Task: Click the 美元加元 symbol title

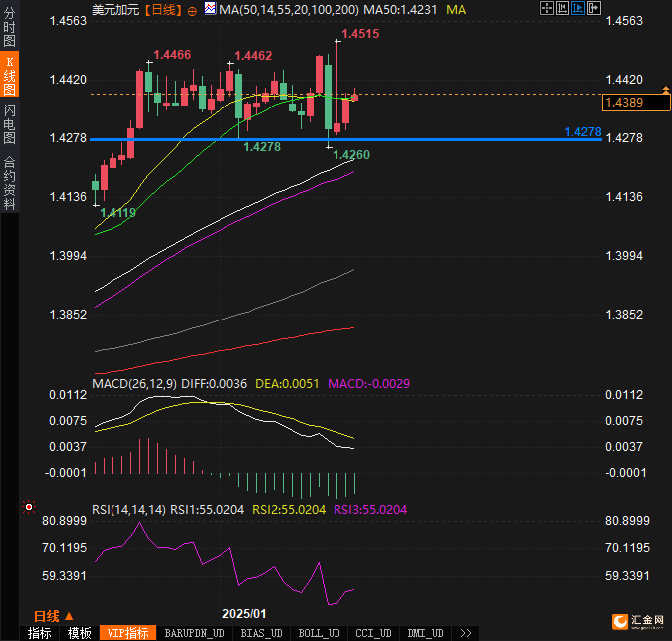Action: click(115, 9)
